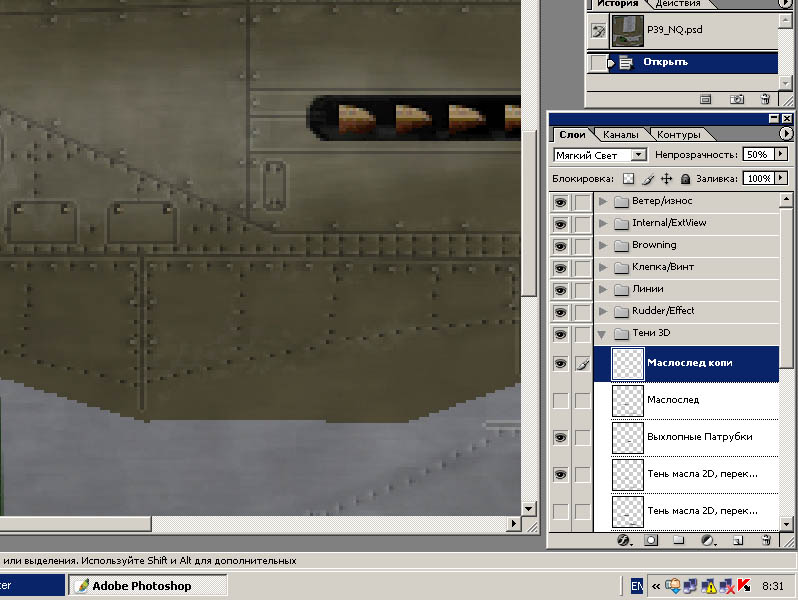
Task: Lock layer position with the move icon
Action: click(x=666, y=179)
